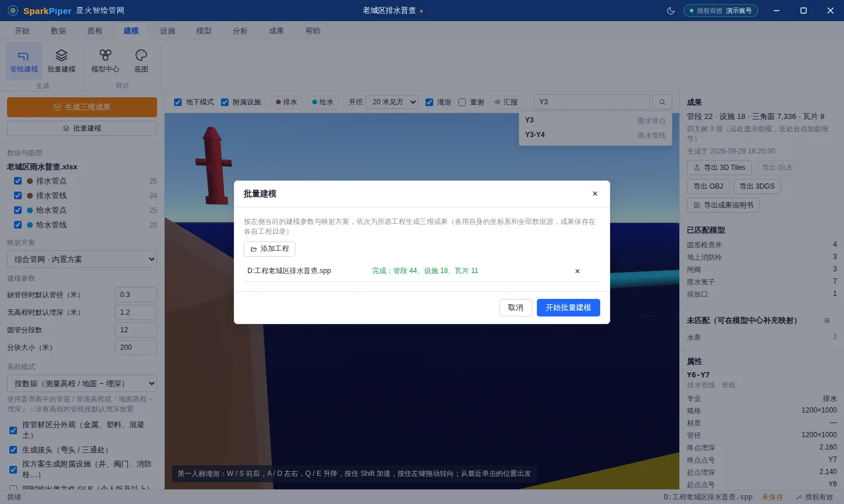Click the SparkPiper app logo
The width and height of the screenshot is (844, 504).
click(x=12, y=11)
